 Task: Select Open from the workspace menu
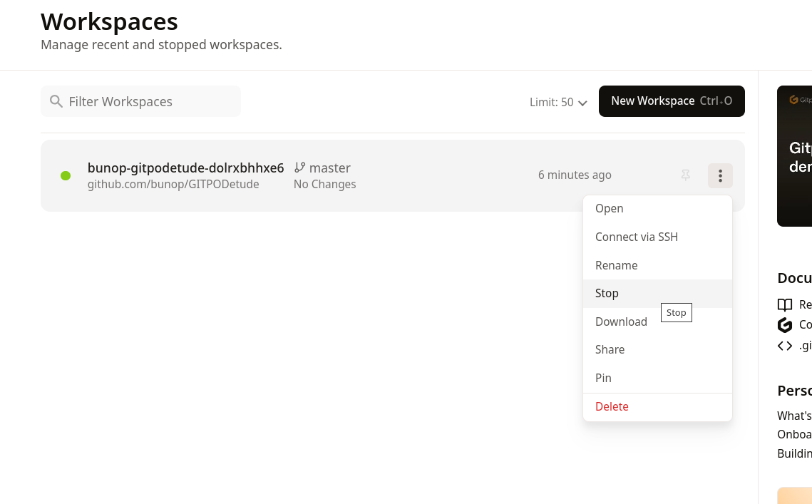click(610, 208)
